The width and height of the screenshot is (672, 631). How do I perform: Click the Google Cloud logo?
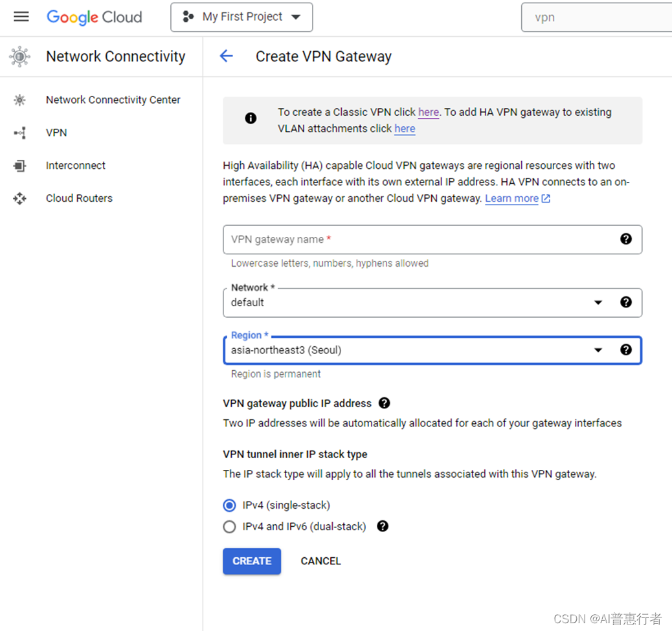[95, 17]
